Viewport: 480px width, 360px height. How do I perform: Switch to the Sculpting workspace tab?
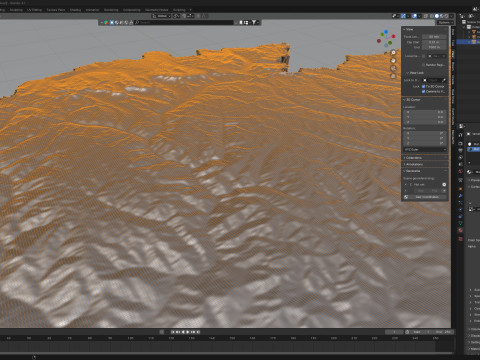click(x=16, y=10)
